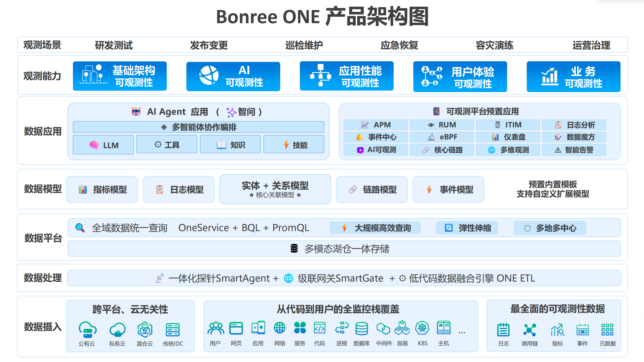Click the globe icon before 级联网关SmartGate
Viewport: 644px width, 362px height.
(x=289, y=278)
